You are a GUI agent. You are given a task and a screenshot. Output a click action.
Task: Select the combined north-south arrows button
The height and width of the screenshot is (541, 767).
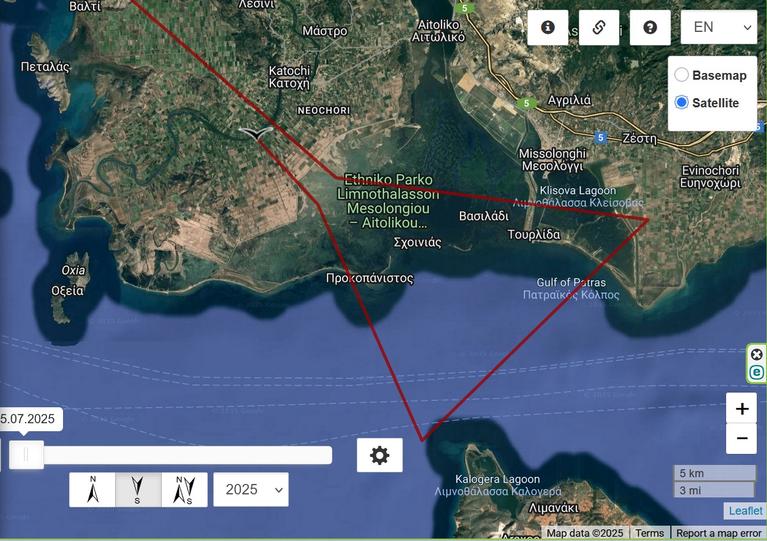[x=184, y=490]
